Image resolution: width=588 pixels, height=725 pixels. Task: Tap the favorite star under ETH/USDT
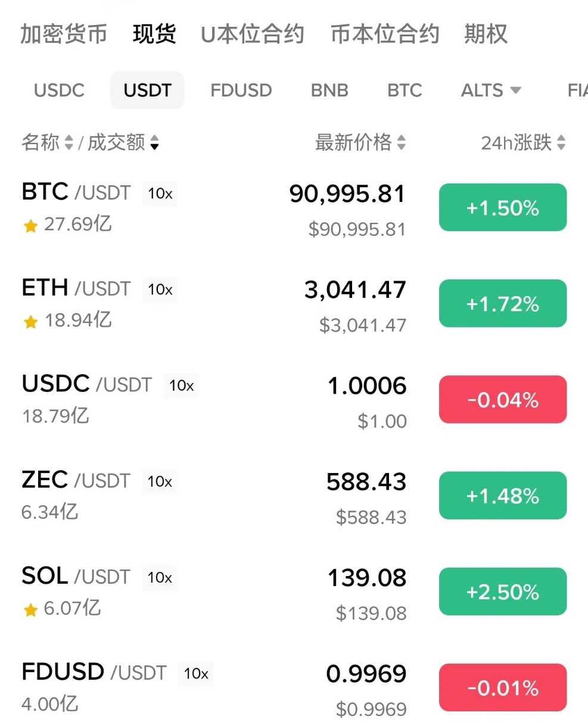[30, 322]
